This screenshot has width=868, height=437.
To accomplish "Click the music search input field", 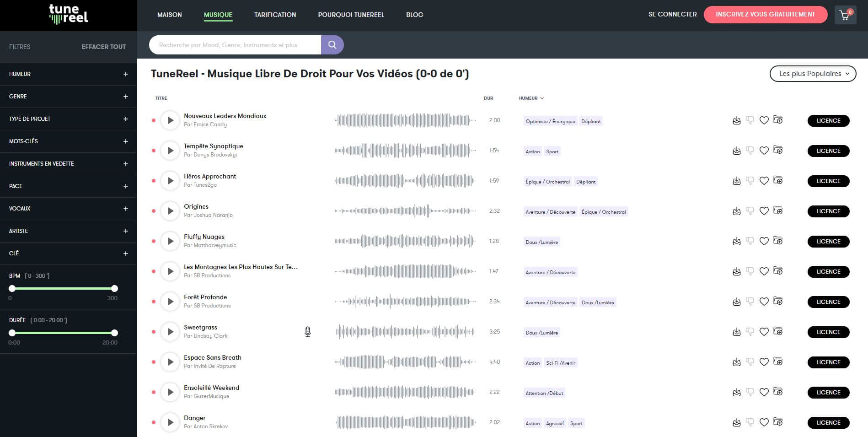I will (235, 45).
